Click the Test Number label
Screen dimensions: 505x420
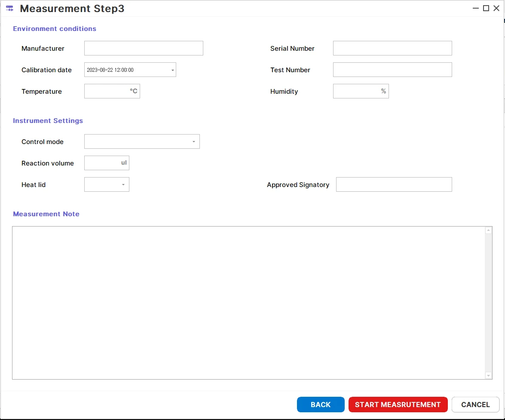click(290, 70)
